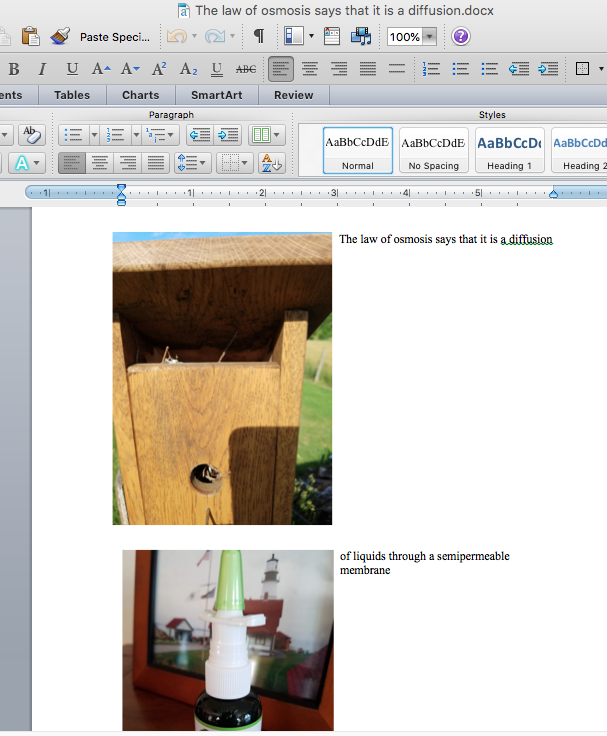Toggle the sidebar view icon

tap(294, 36)
